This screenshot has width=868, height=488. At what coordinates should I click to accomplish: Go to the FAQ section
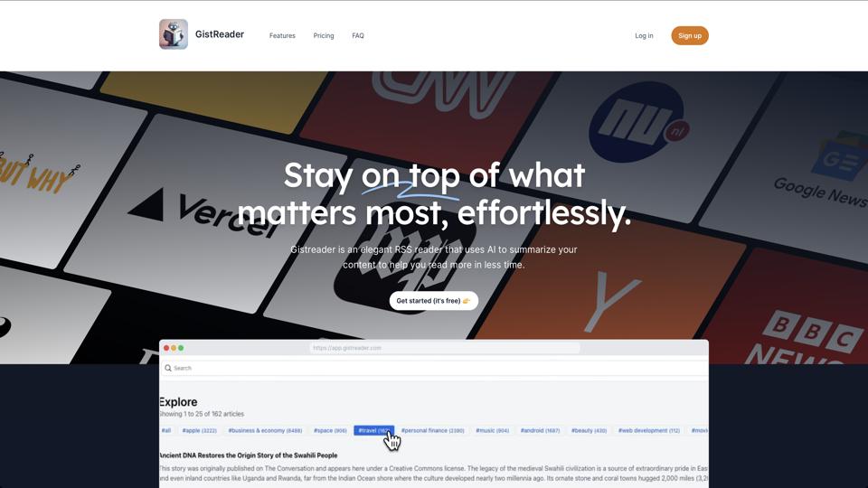(358, 35)
